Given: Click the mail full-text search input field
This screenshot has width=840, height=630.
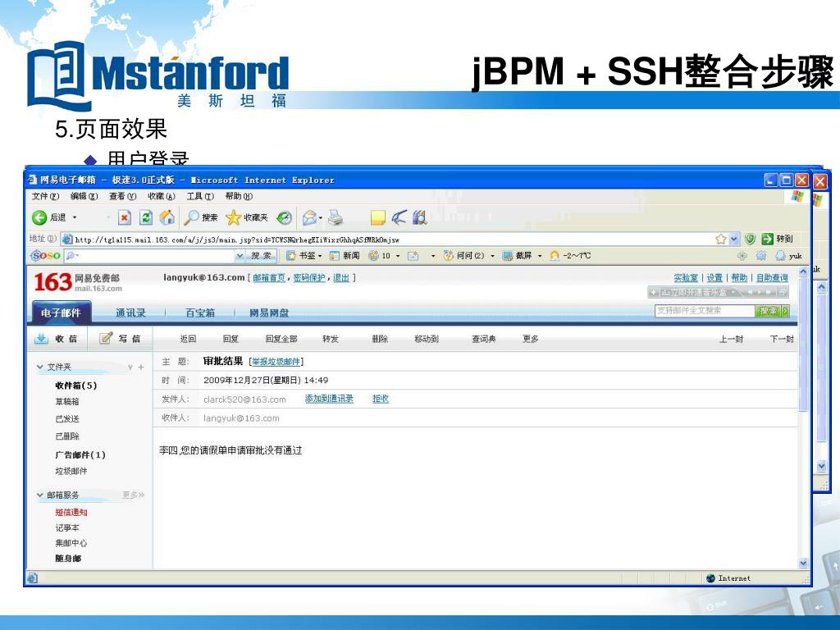Looking at the screenshot, I should [705, 311].
